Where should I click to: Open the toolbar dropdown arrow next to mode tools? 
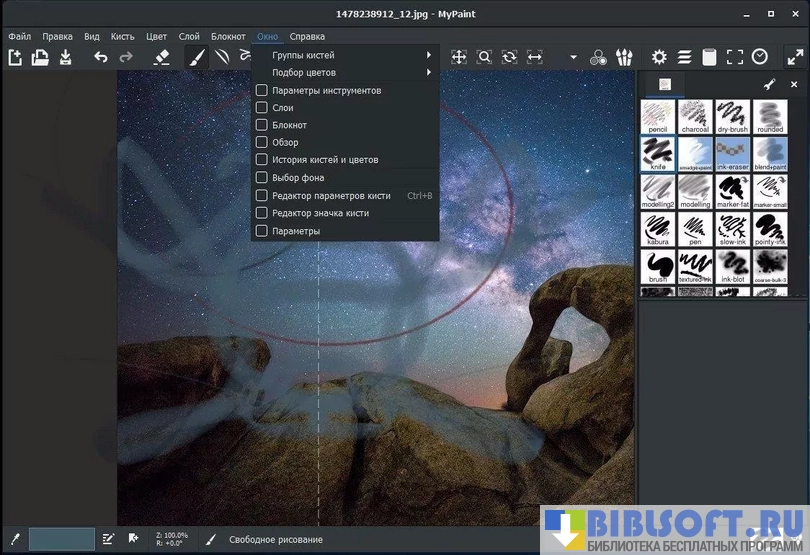(573, 57)
